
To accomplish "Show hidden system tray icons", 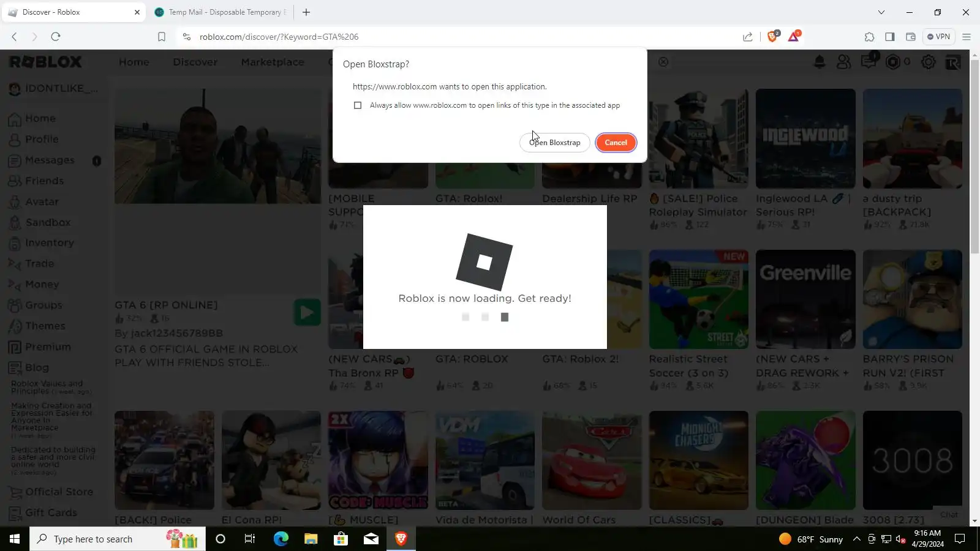I will [x=857, y=539].
